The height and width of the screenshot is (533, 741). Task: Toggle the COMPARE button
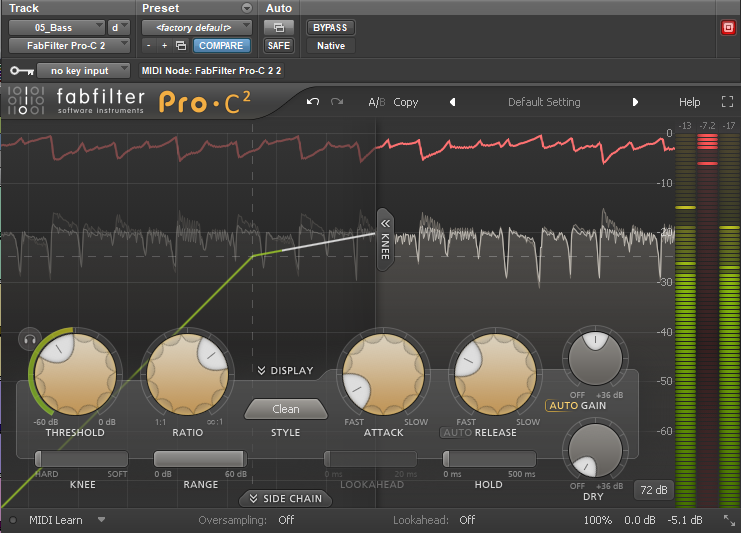click(x=221, y=45)
